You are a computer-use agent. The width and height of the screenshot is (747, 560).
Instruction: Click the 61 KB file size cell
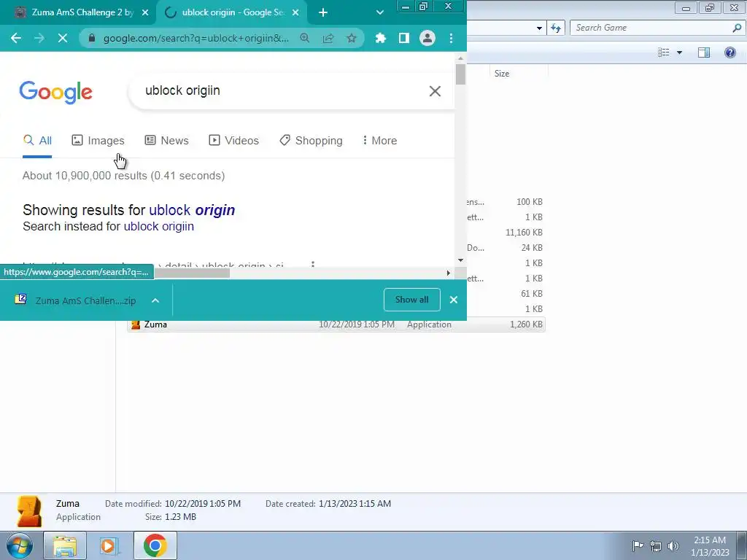(x=532, y=293)
